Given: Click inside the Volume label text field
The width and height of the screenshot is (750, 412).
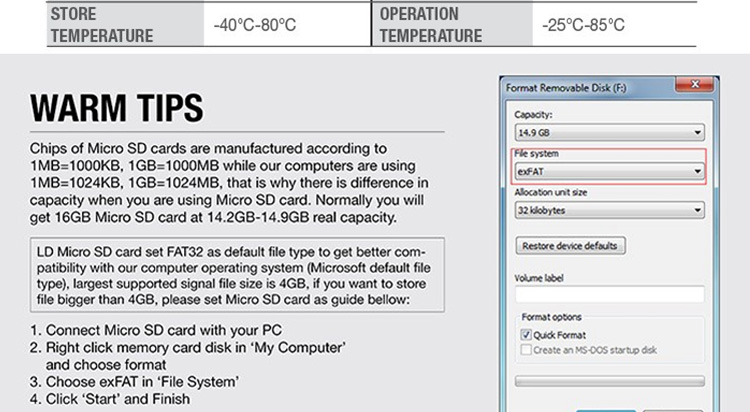Looking at the screenshot, I should click(x=608, y=294).
